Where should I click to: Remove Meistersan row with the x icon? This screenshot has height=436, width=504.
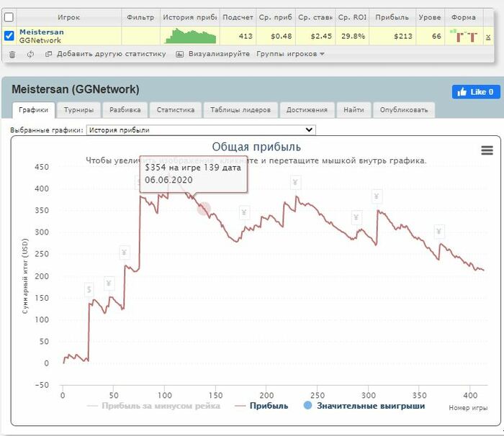click(488, 37)
